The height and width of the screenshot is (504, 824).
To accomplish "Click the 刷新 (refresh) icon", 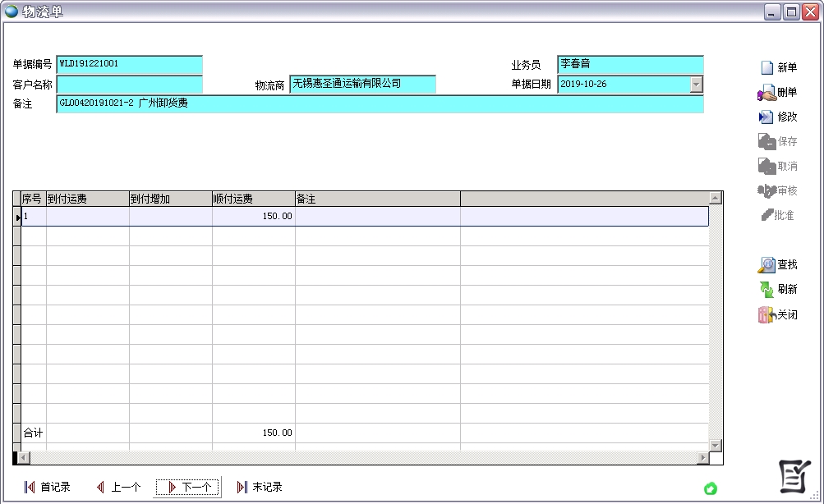I will [x=766, y=290].
